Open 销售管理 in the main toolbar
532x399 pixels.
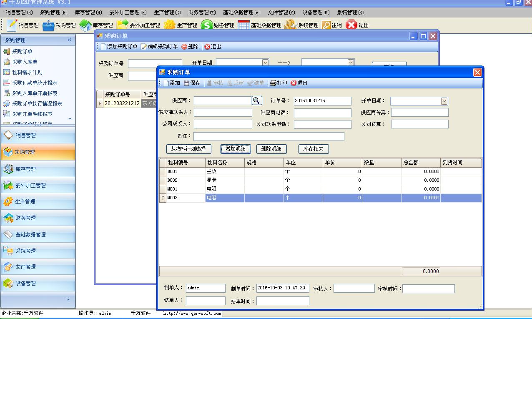coord(23,25)
